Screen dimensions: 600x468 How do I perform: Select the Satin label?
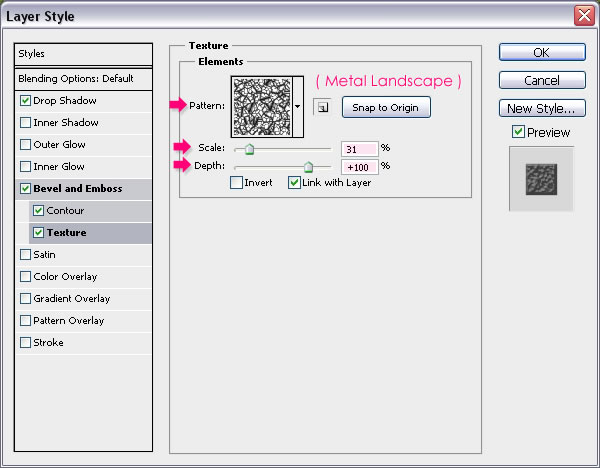(44, 254)
